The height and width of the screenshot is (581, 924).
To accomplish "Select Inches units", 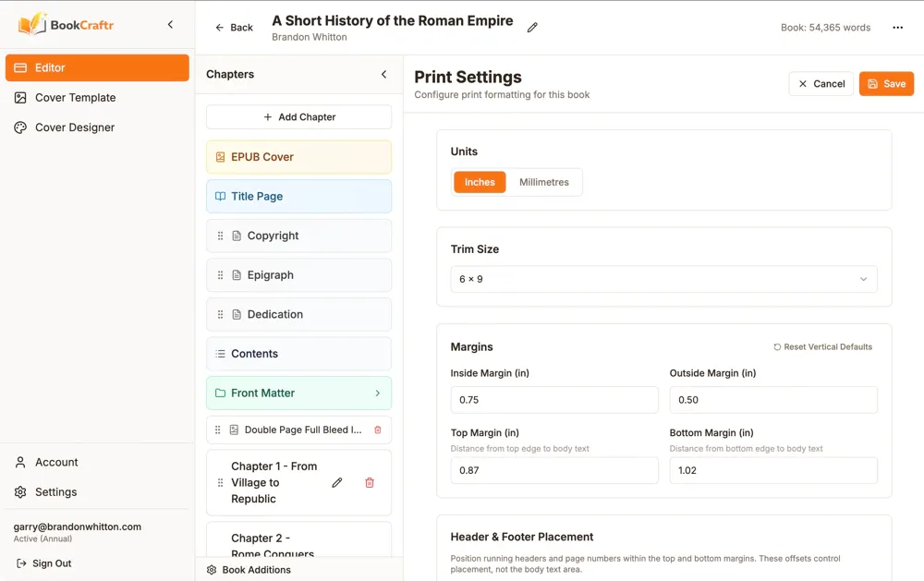I will pyautogui.click(x=479, y=182).
